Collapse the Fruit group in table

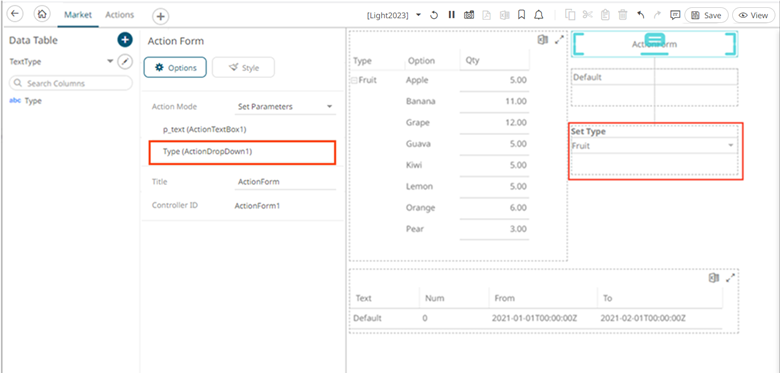pos(355,80)
